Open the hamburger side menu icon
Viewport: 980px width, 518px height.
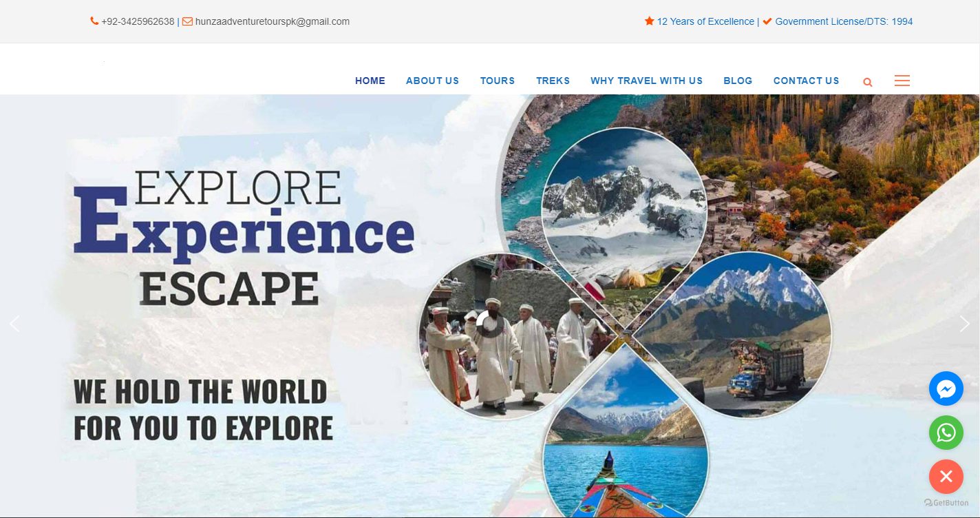[x=902, y=81]
